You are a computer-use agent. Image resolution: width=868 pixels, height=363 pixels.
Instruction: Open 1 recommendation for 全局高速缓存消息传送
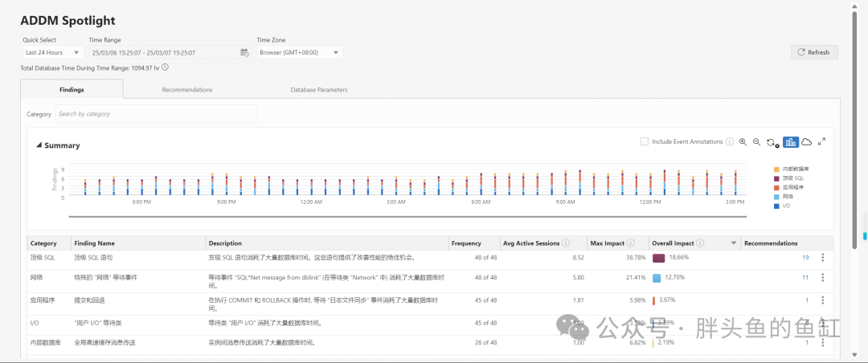tap(807, 343)
